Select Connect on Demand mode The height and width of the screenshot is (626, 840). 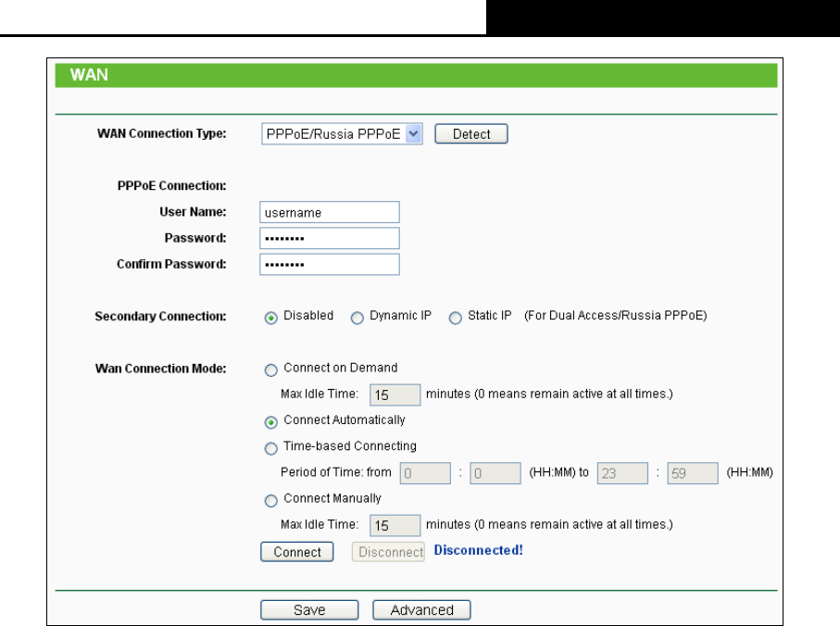(271, 370)
